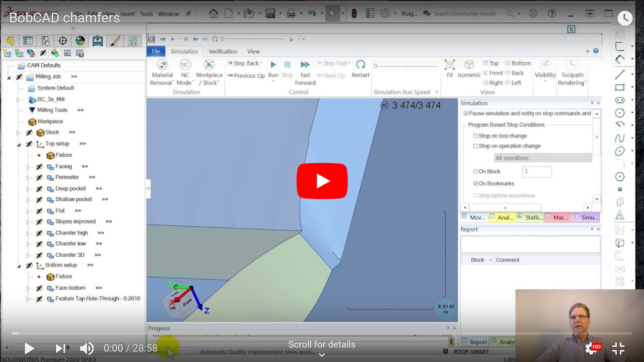Expand the Facing tree node
This screenshot has width=644, height=362.
pos(28,167)
